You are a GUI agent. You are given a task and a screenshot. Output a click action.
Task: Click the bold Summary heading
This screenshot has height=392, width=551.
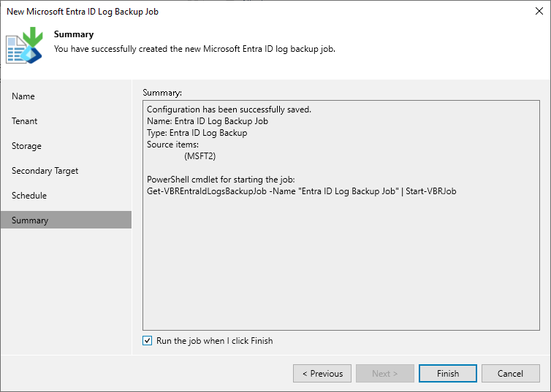pyautogui.click(x=74, y=34)
